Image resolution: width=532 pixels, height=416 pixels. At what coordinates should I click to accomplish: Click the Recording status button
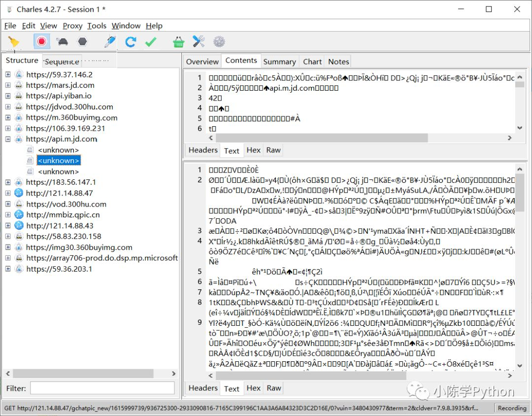tap(512, 408)
